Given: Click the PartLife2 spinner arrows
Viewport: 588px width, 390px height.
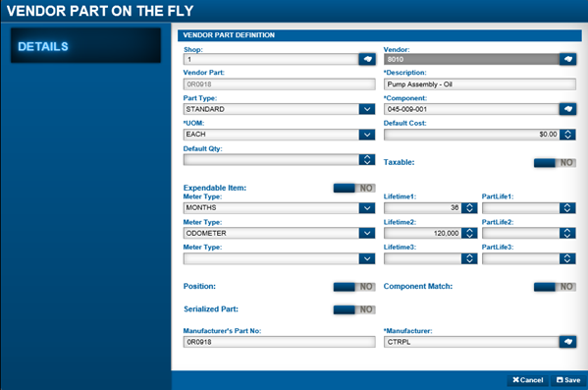Looking at the screenshot, I should click(567, 233).
